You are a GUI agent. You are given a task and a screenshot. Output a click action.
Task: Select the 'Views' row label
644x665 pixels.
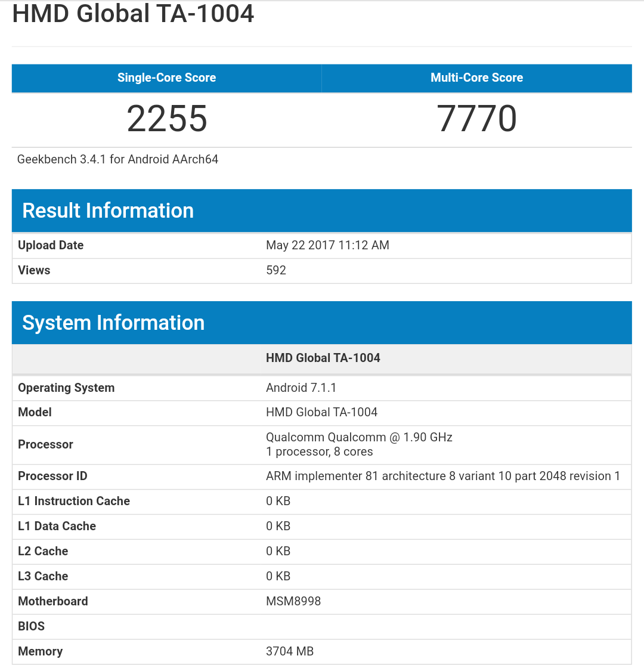(34, 270)
